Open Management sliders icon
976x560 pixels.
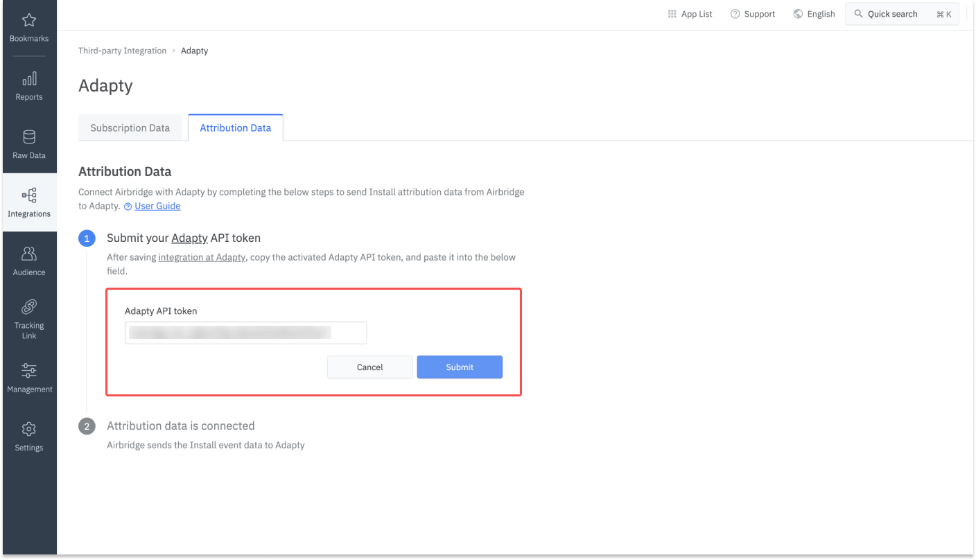29,370
